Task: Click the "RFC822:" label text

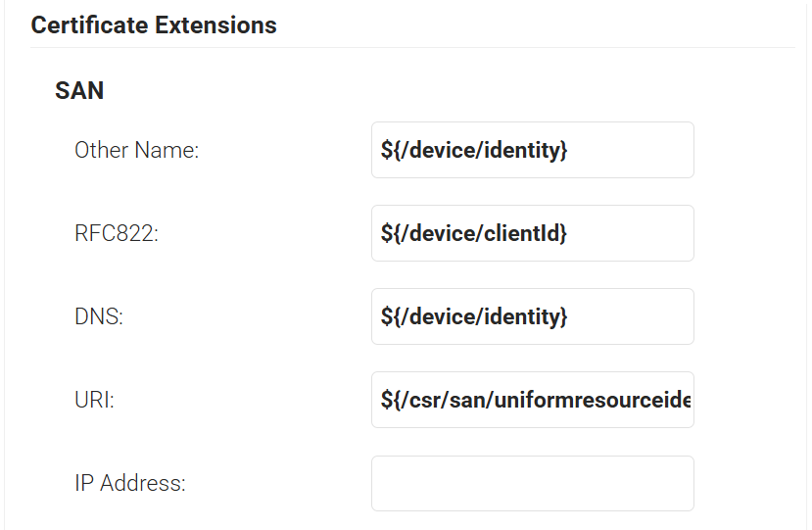Action: point(116,234)
